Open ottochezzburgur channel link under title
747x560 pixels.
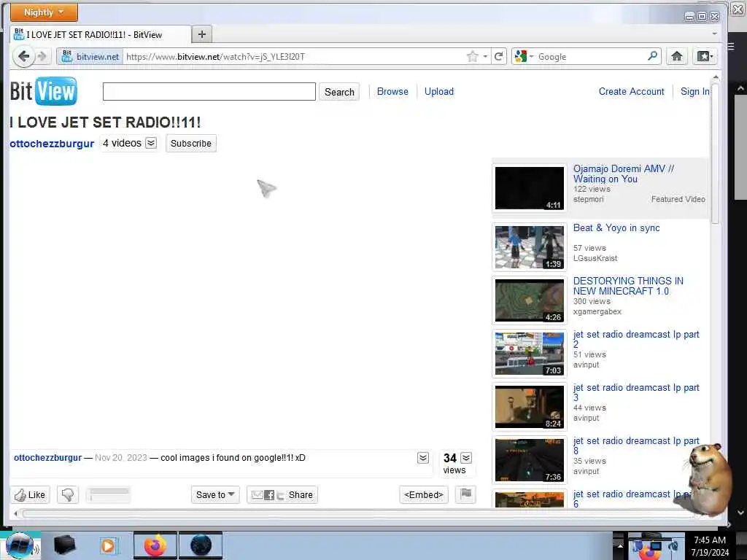[52, 144]
